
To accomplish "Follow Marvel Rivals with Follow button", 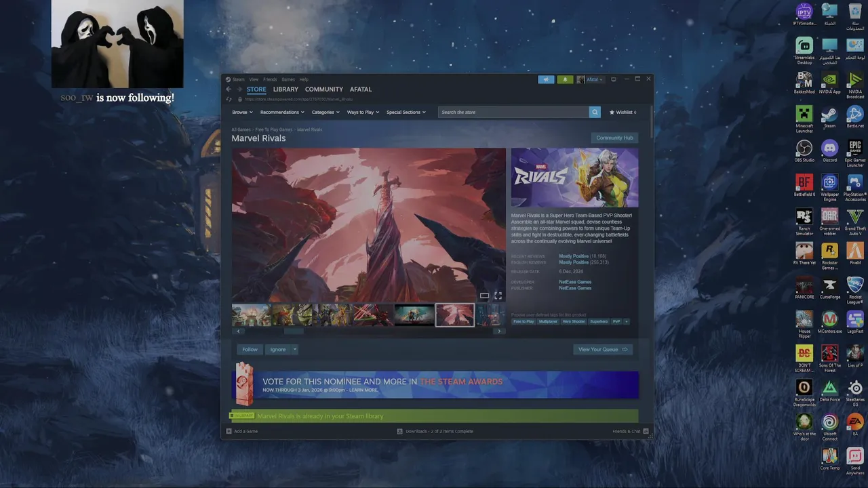I will tap(250, 349).
